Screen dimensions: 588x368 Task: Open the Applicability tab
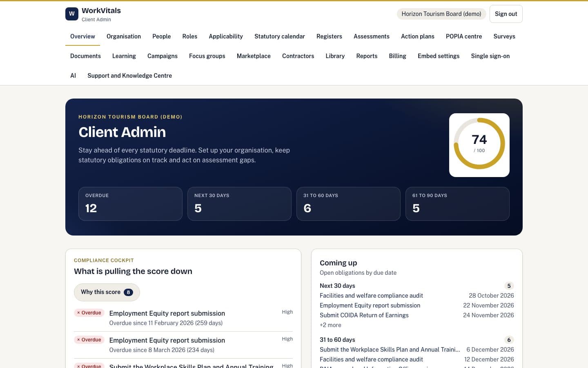click(226, 36)
